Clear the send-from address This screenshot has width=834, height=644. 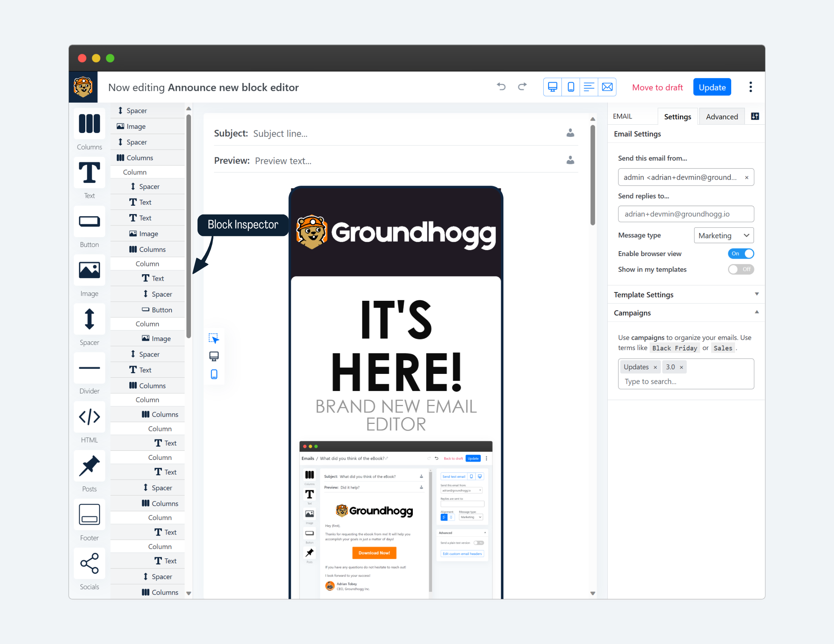click(x=746, y=177)
